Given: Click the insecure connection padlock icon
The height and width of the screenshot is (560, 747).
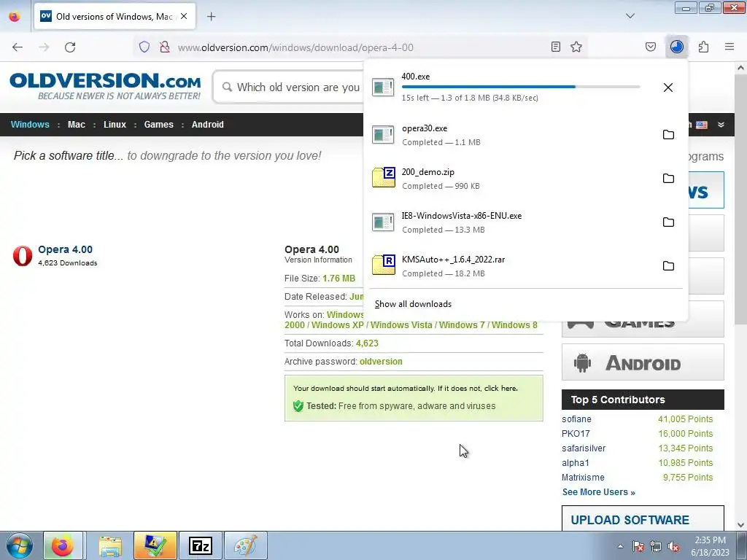Looking at the screenshot, I should [x=165, y=47].
